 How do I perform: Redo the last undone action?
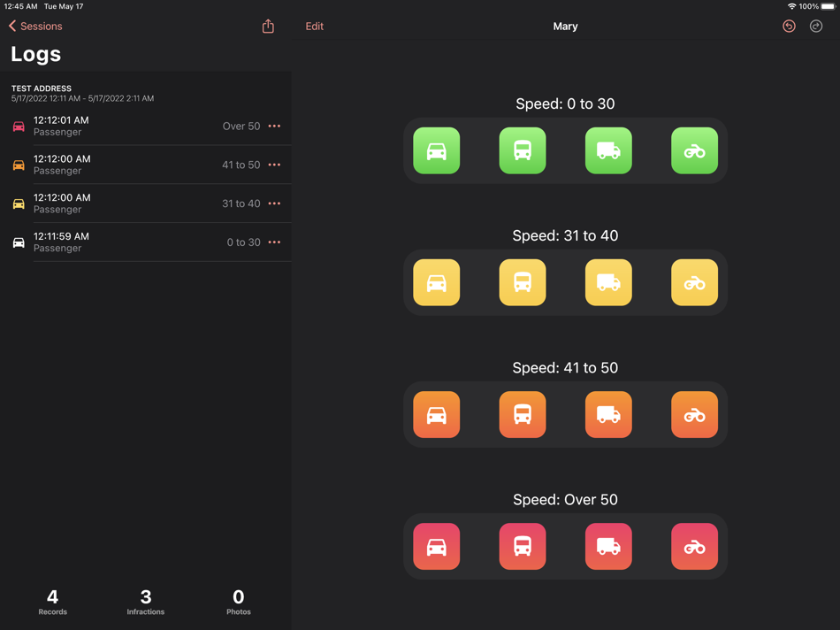816,26
